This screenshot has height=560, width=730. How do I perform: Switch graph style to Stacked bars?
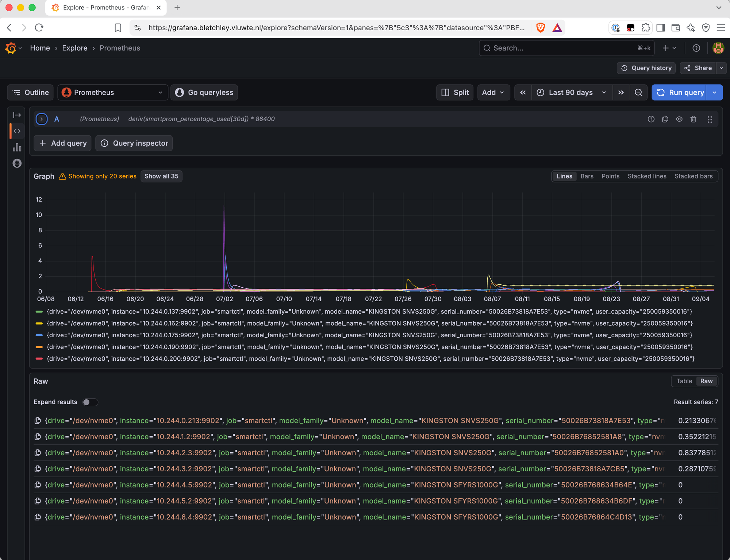(x=693, y=176)
